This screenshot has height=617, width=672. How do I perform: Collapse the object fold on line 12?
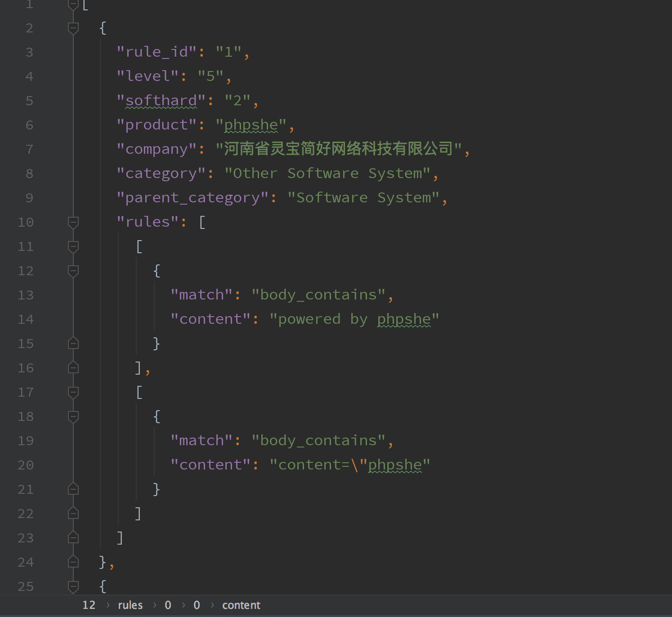coord(73,271)
